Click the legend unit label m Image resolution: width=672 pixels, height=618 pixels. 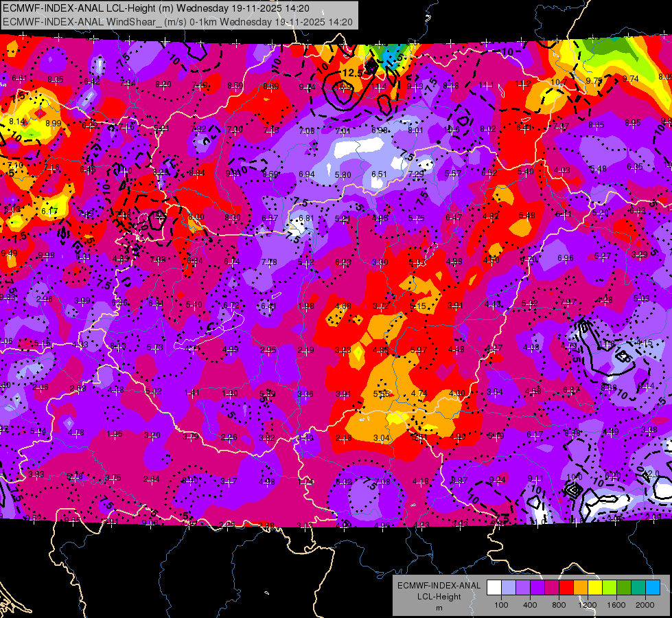(439, 608)
